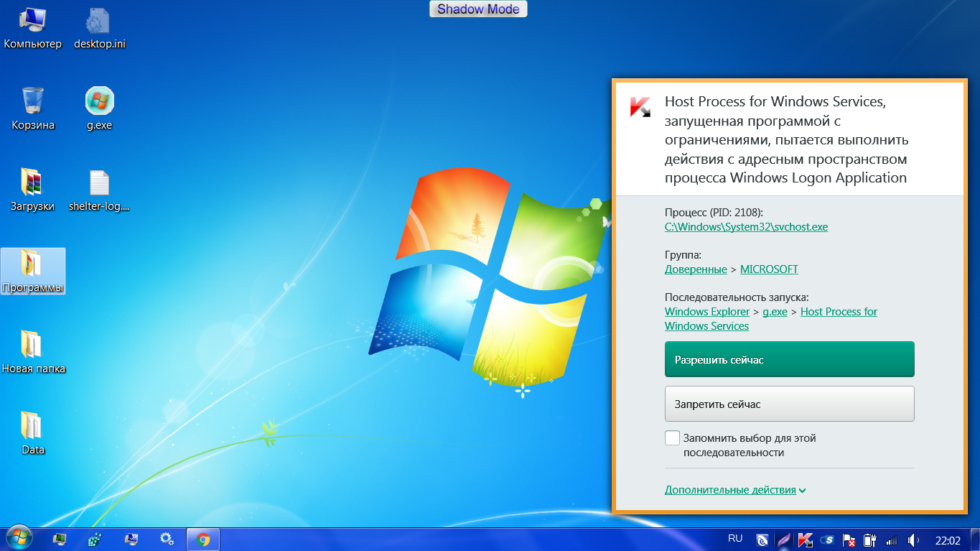Click the Show desktop strip

click(975, 540)
